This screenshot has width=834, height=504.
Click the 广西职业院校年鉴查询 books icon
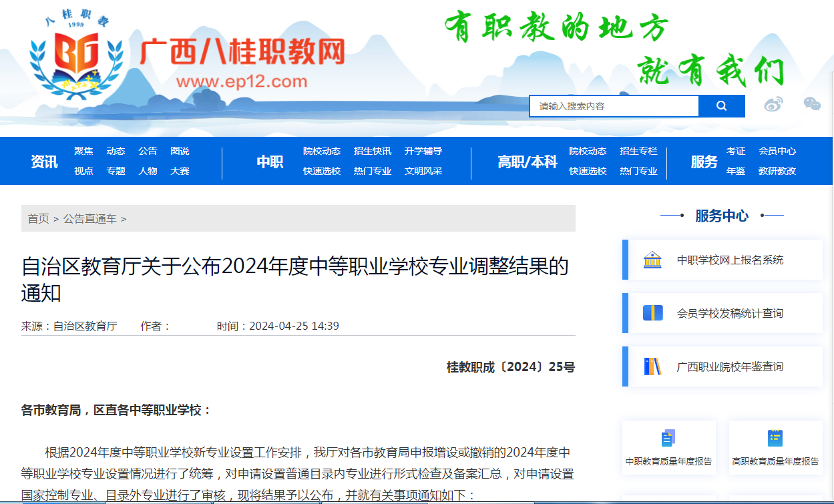[x=652, y=366]
